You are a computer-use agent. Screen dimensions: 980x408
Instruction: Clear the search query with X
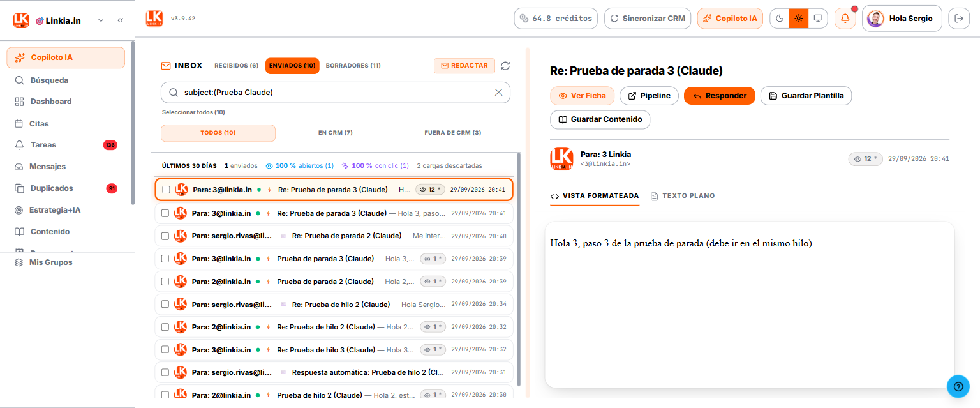499,93
